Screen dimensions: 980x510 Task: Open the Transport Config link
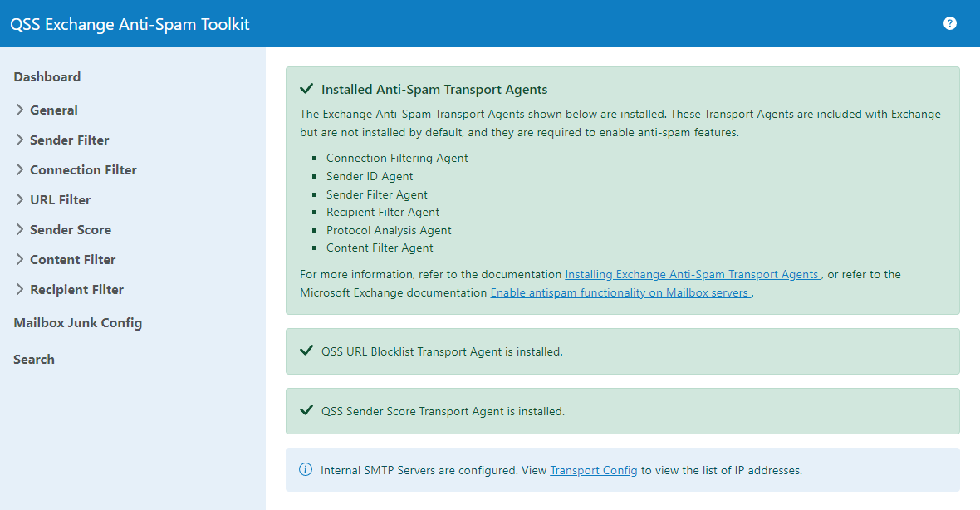click(x=594, y=470)
